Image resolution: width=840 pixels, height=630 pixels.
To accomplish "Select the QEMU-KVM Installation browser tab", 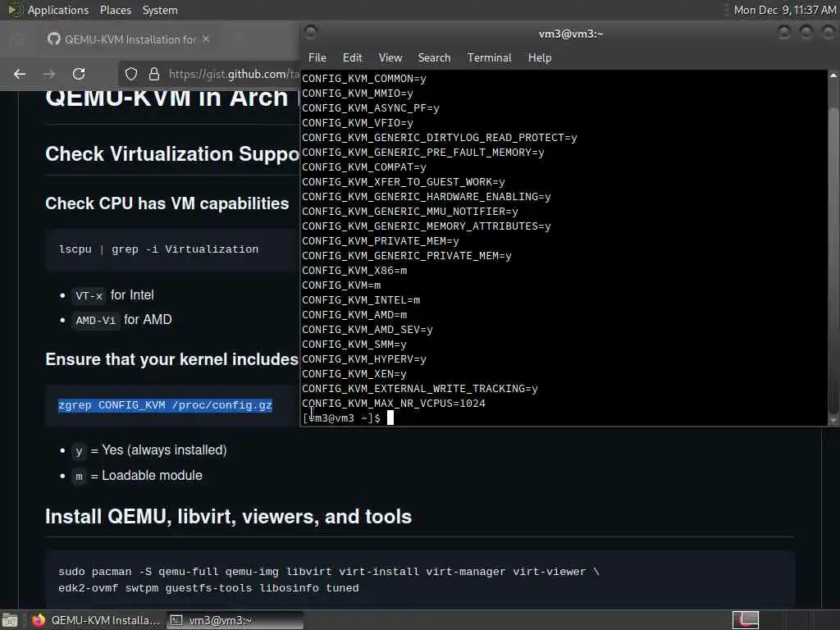I will pos(129,39).
